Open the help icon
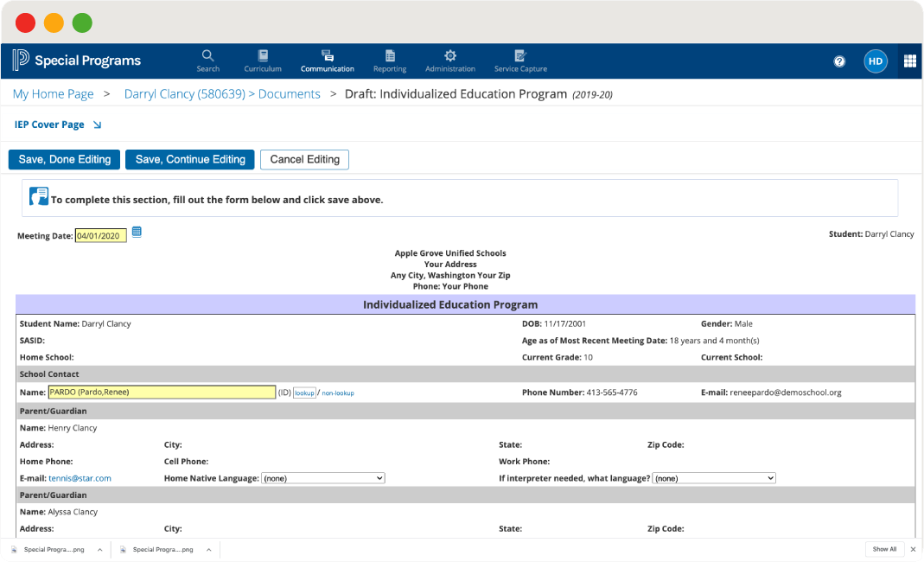This screenshot has width=924, height=562. 838,61
